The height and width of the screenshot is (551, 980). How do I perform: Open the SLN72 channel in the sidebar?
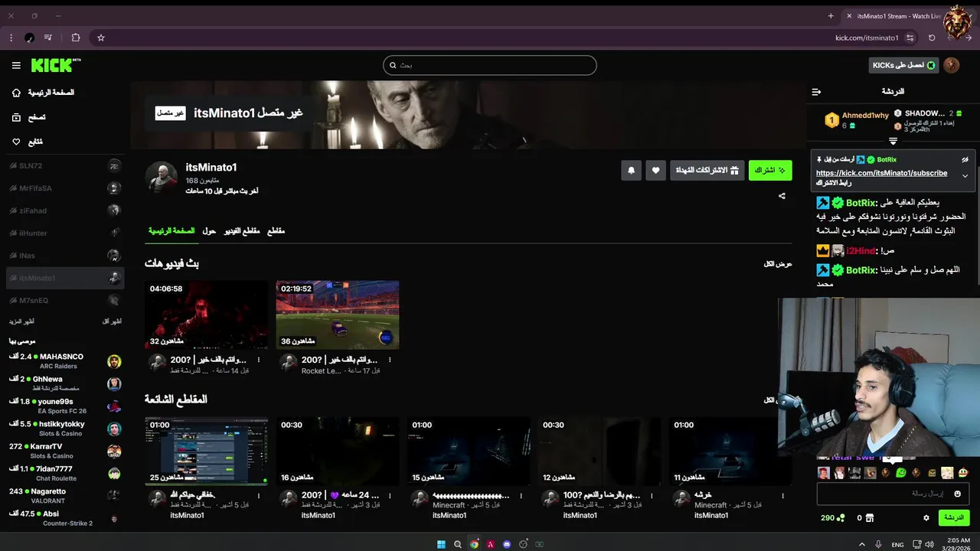tap(65, 166)
